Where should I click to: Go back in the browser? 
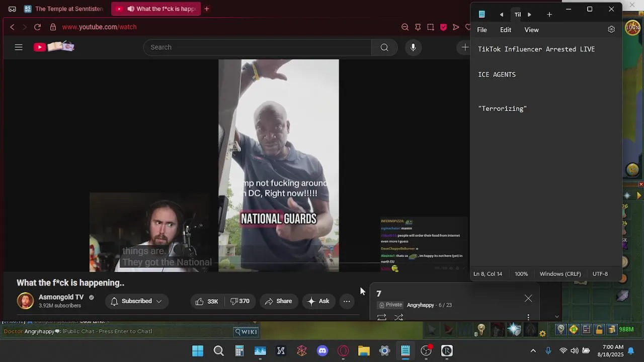pyautogui.click(x=13, y=27)
